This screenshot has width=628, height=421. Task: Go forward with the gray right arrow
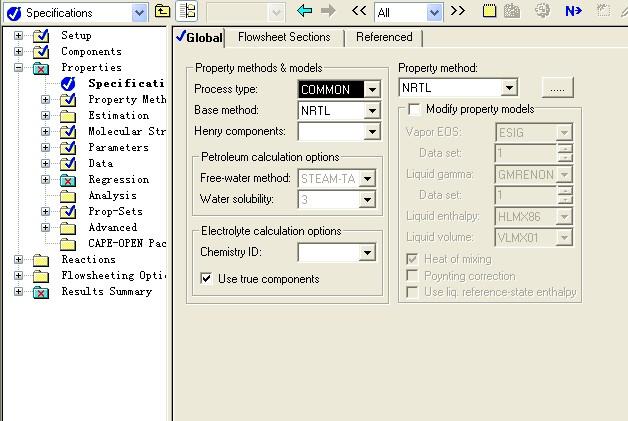[x=328, y=11]
